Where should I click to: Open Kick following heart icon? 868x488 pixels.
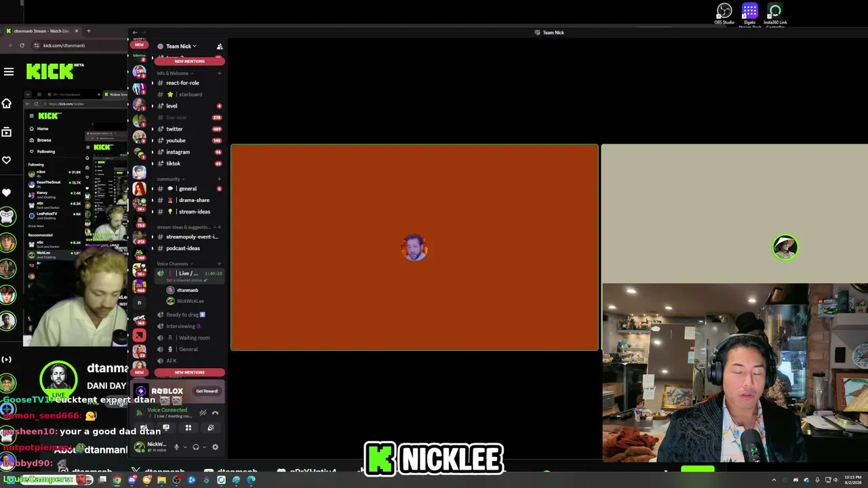point(7,161)
